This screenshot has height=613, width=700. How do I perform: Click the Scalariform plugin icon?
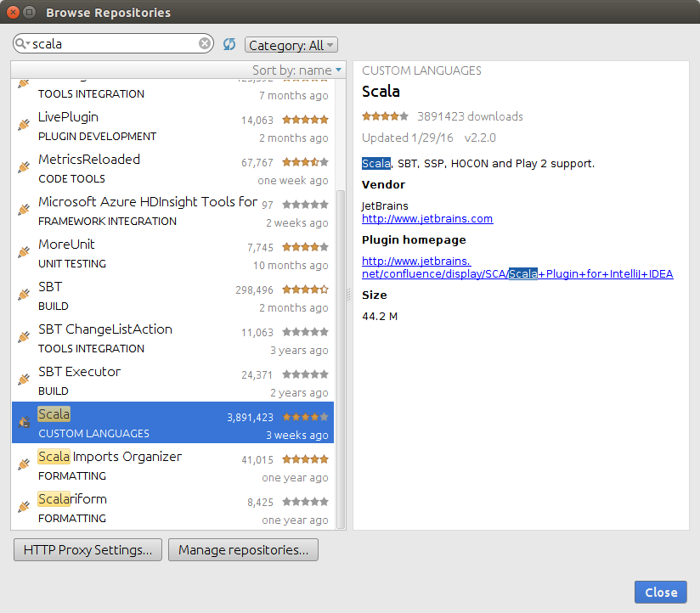[x=23, y=505]
